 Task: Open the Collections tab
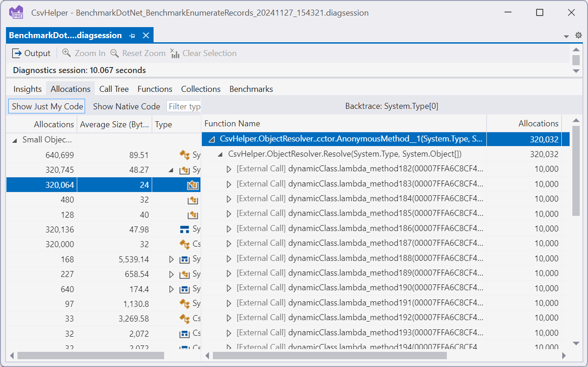[201, 89]
